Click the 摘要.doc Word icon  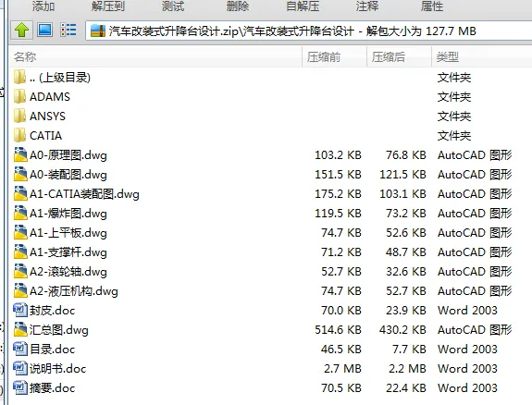[20, 387]
